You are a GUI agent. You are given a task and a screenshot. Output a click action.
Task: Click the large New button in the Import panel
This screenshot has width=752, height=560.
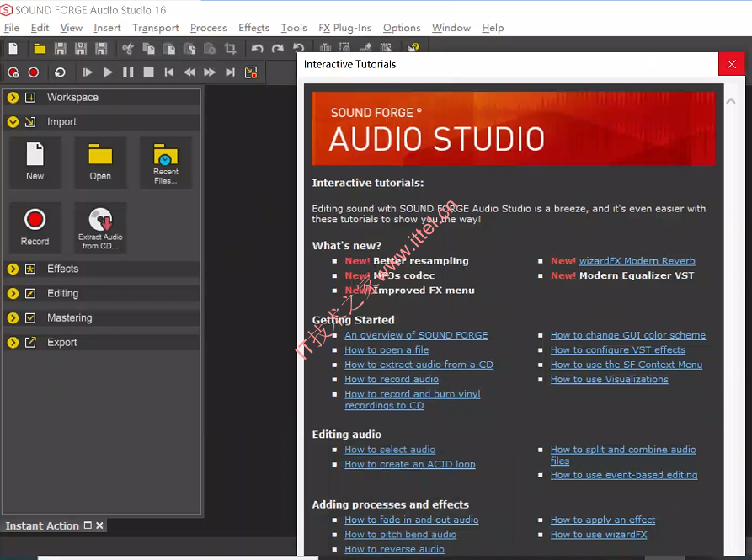tap(35, 163)
